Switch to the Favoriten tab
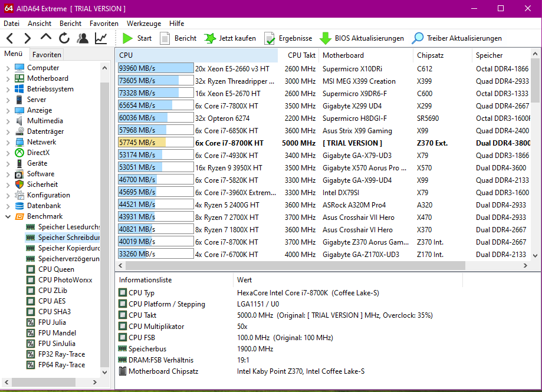The height and width of the screenshot is (392, 542). point(47,55)
